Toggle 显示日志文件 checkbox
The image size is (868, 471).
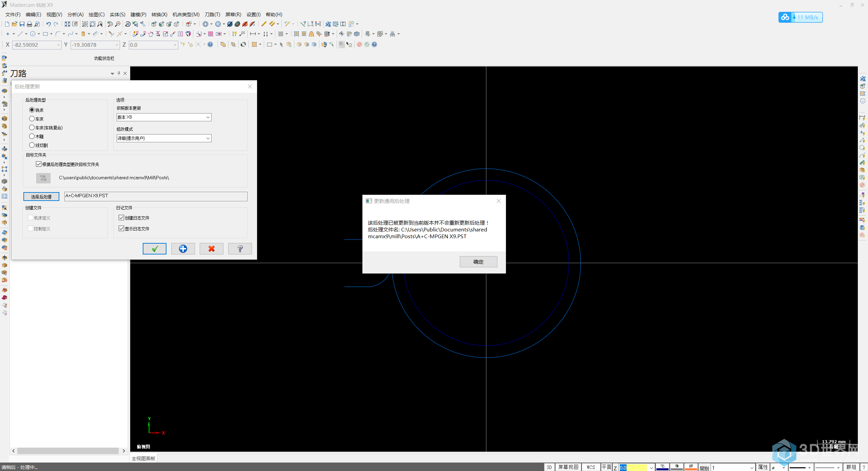pyautogui.click(x=121, y=228)
